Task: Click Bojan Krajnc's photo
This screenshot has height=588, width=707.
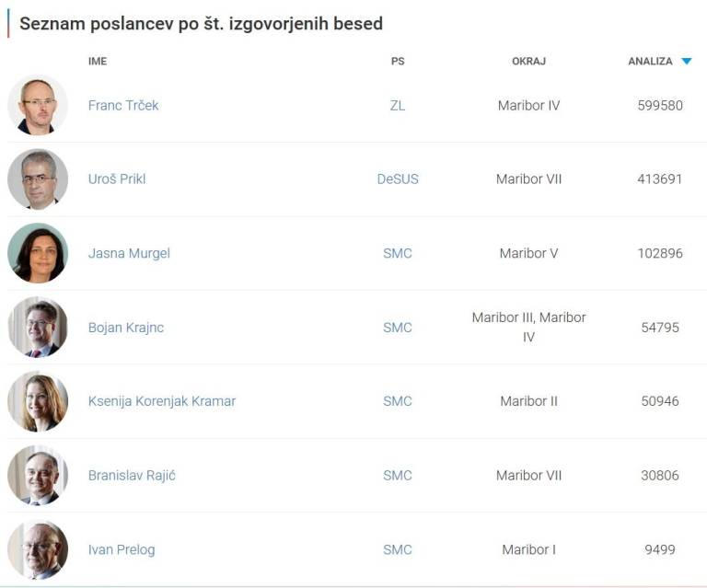Action: pos(38,327)
